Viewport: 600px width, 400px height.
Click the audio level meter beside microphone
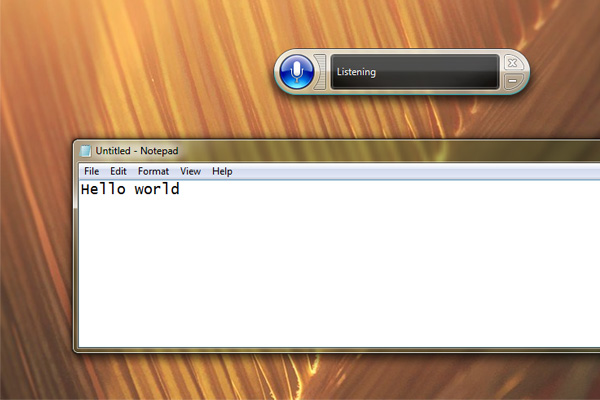(320, 72)
